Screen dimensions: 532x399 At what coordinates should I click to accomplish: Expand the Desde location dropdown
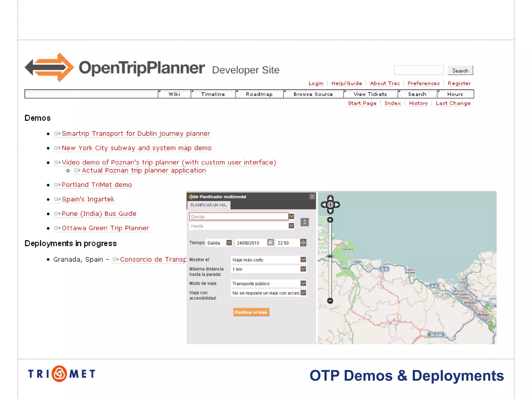291,216
